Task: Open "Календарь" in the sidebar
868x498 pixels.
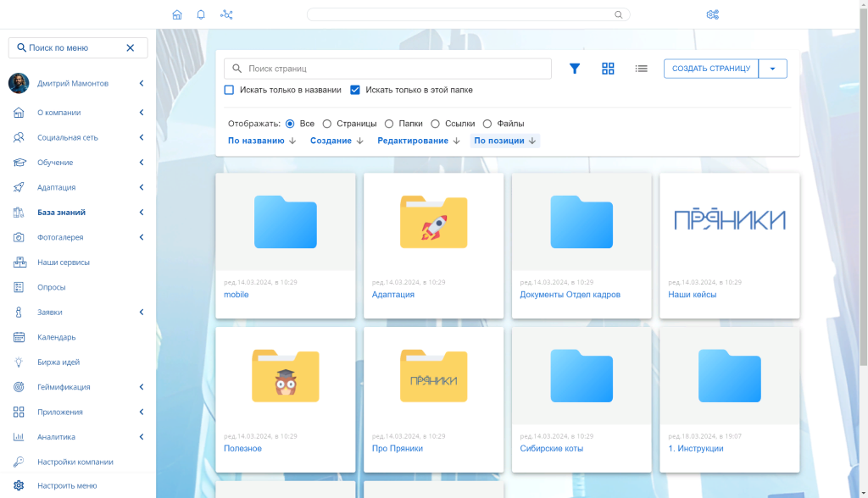Action: coord(57,337)
